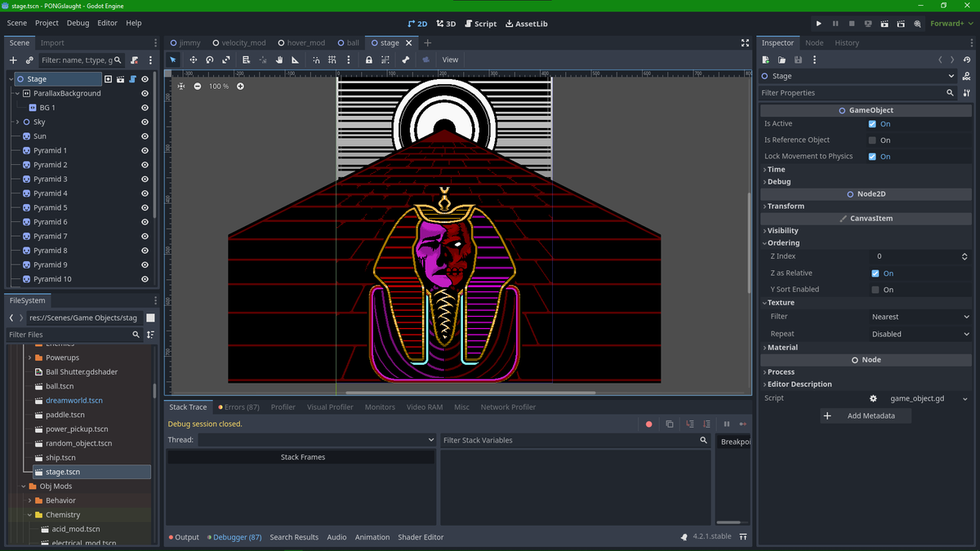Hide the Sun node with its eye toggle

point(145,136)
